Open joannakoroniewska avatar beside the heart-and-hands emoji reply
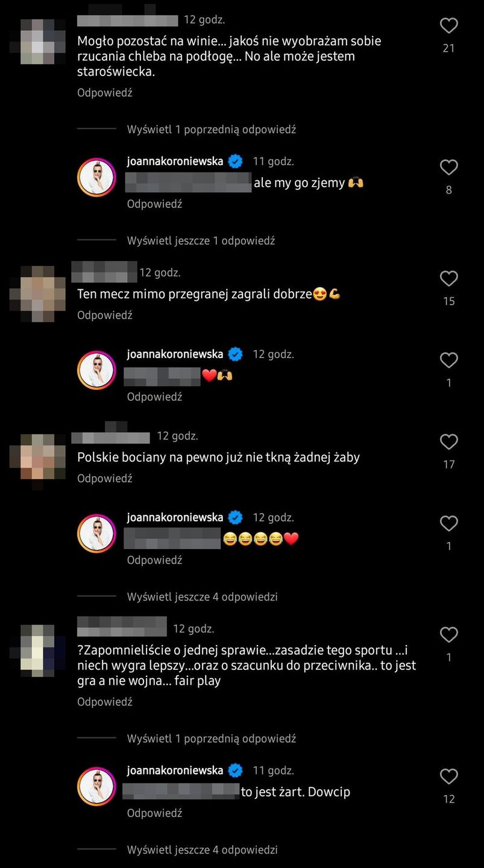This screenshot has height=868, width=484. pos(96,370)
